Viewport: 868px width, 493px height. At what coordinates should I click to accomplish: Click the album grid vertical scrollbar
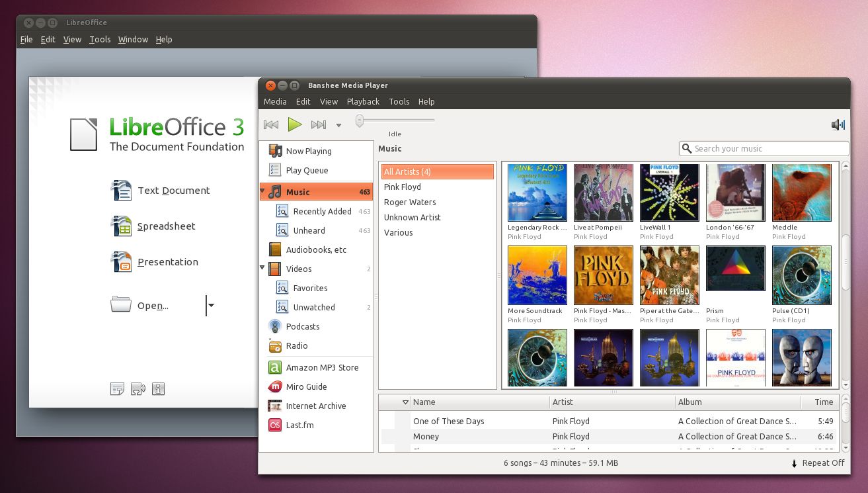click(x=846, y=261)
